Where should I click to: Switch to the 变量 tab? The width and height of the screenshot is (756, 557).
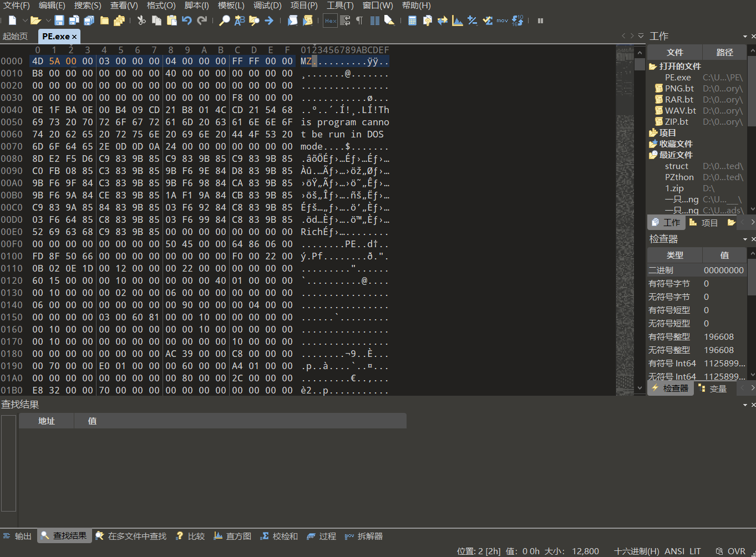tap(713, 389)
